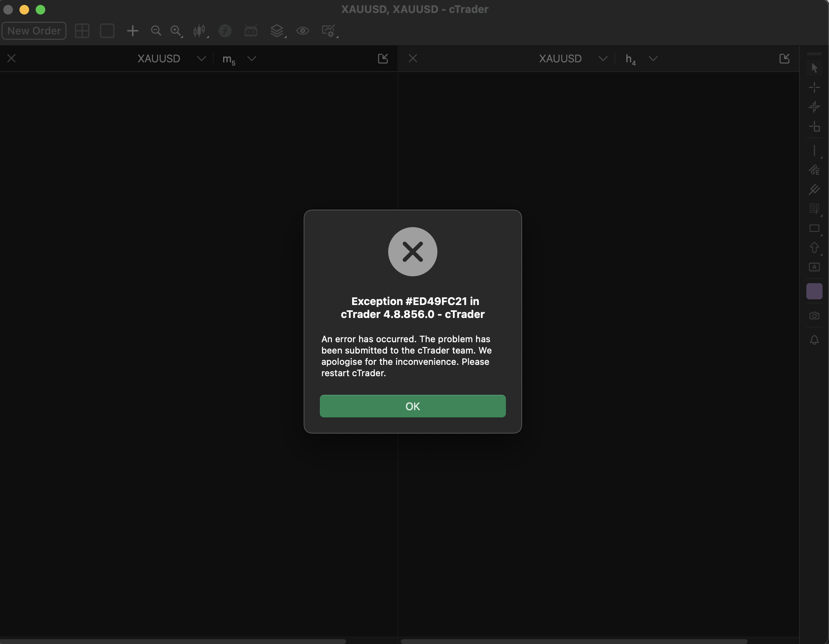Select the Fibonacci grid tool
Screen dimensions: 829x644
tap(814, 209)
